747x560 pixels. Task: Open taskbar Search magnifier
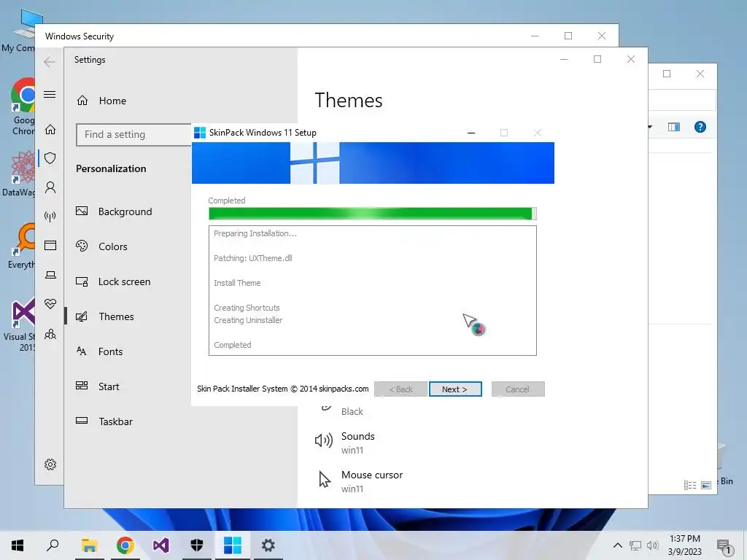pyautogui.click(x=53, y=545)
